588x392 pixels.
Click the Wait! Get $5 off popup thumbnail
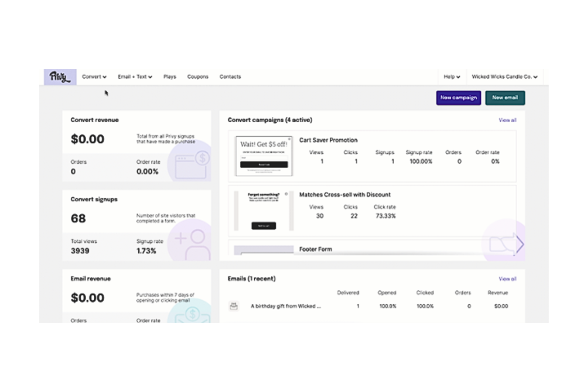pos(263,156)
